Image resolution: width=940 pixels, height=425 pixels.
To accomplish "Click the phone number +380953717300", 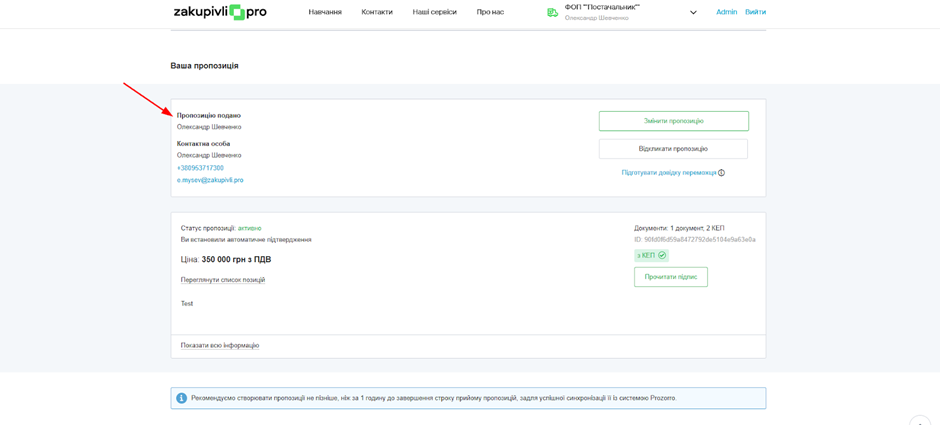I will coord(200,168).
